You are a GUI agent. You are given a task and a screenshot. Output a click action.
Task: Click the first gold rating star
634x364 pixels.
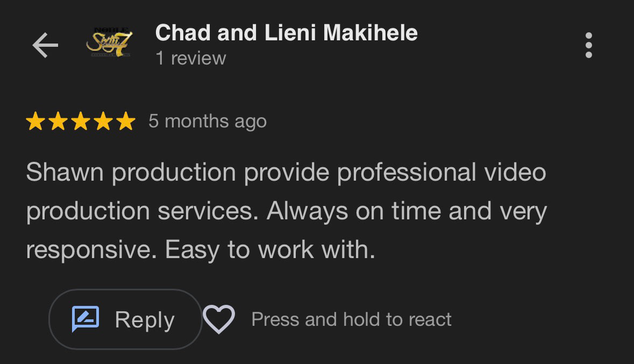click(x=35, y=122)
